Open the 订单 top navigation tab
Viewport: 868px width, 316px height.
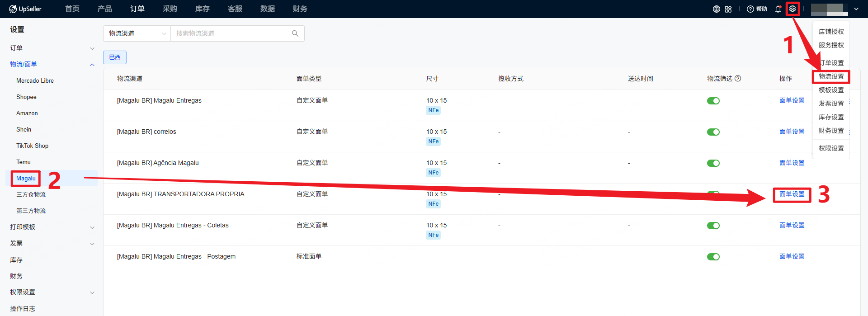click(x=137, y=9)
